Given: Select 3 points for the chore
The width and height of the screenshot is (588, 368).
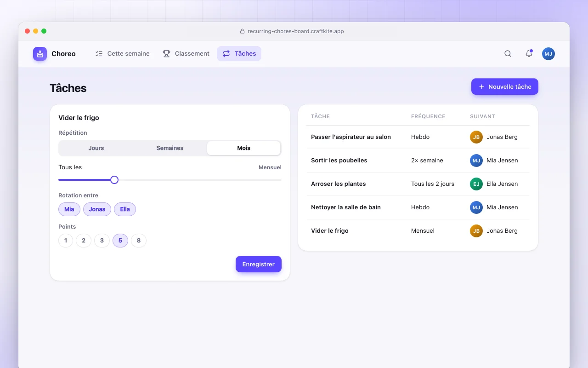Looking at the screenshot, I should (x=102, y=241).
